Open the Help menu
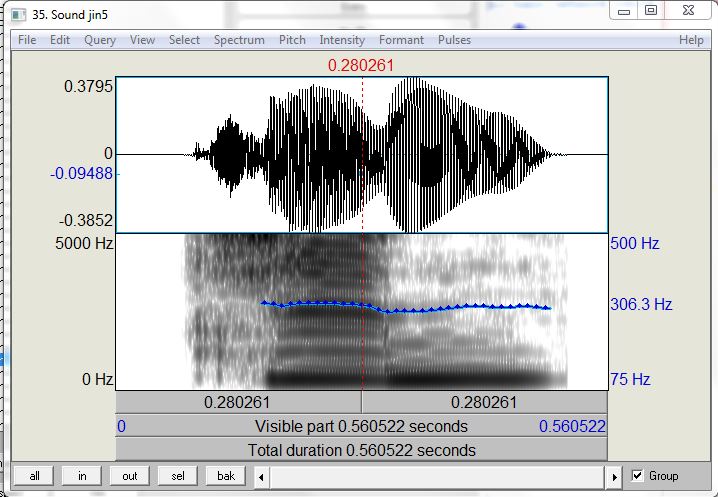The width and height of the screenshot is (718, 497). (691, 40)
